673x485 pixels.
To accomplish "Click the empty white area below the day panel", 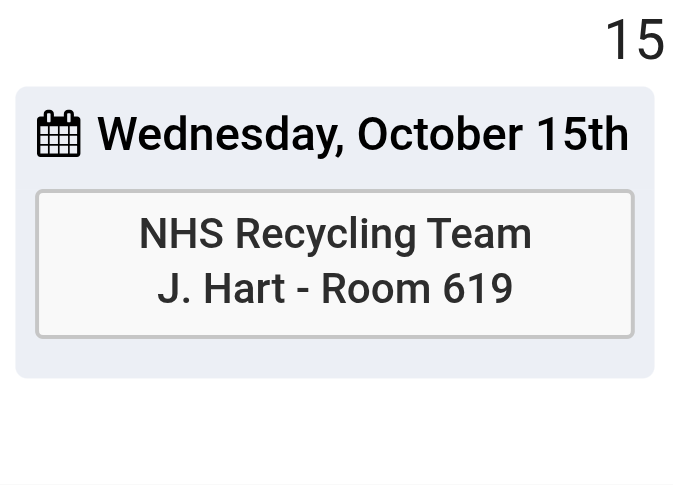I will click(335, 430).
